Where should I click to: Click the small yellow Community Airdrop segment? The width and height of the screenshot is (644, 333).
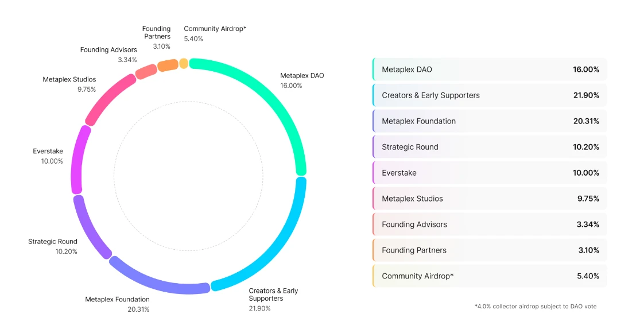click(x=183, y=63)
